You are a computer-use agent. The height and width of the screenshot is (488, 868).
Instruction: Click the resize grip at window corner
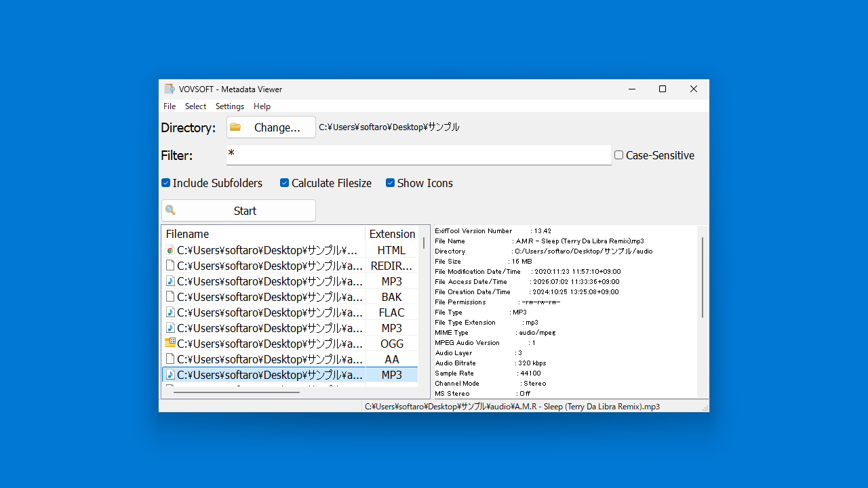pos(705,408)
